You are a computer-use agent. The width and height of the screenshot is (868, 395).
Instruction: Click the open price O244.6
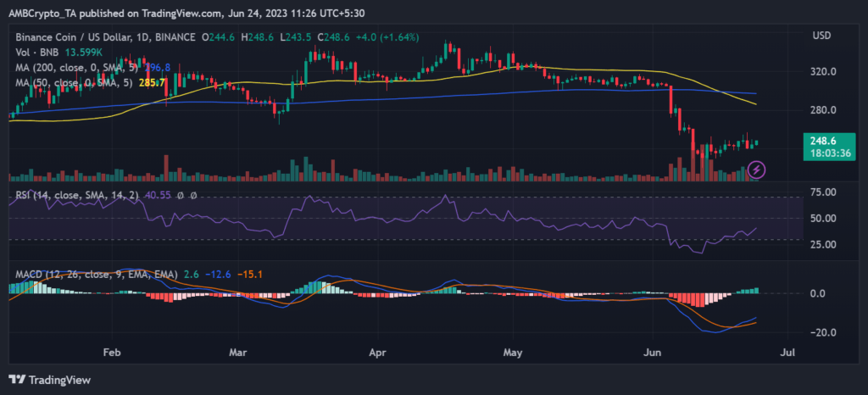pos(220,37)
